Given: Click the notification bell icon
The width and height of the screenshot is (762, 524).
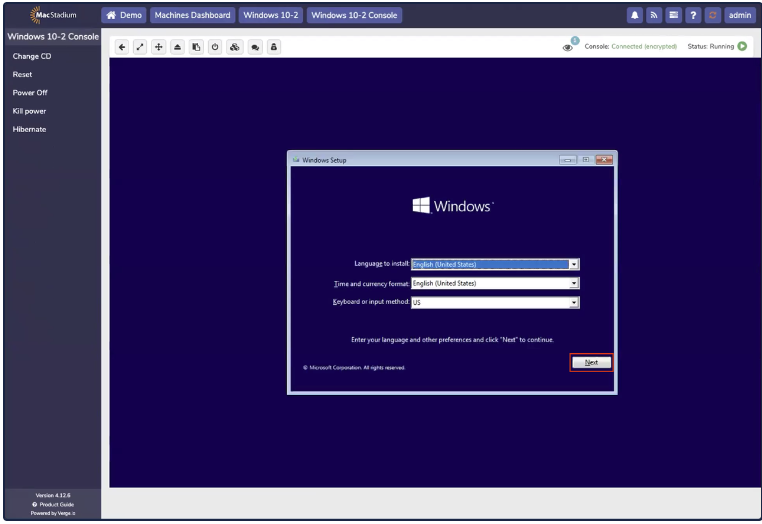Looking at the screenshot, I should tap(634, 15).
